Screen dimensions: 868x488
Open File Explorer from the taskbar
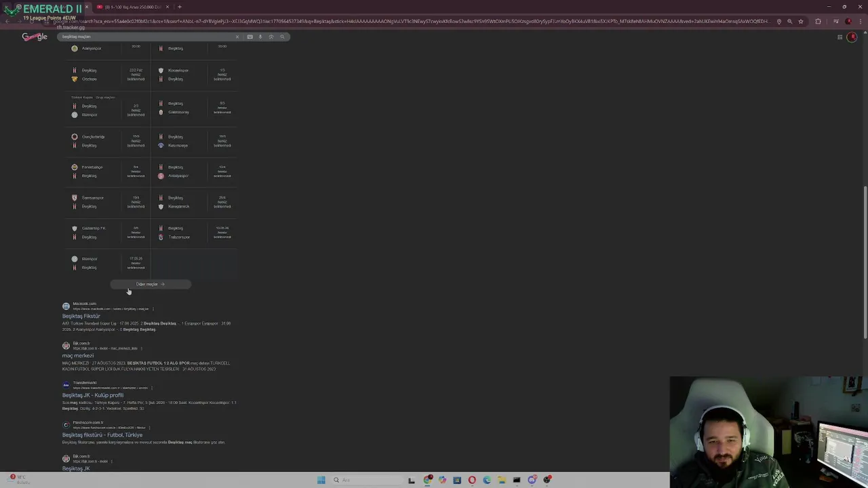pos(502,480)
